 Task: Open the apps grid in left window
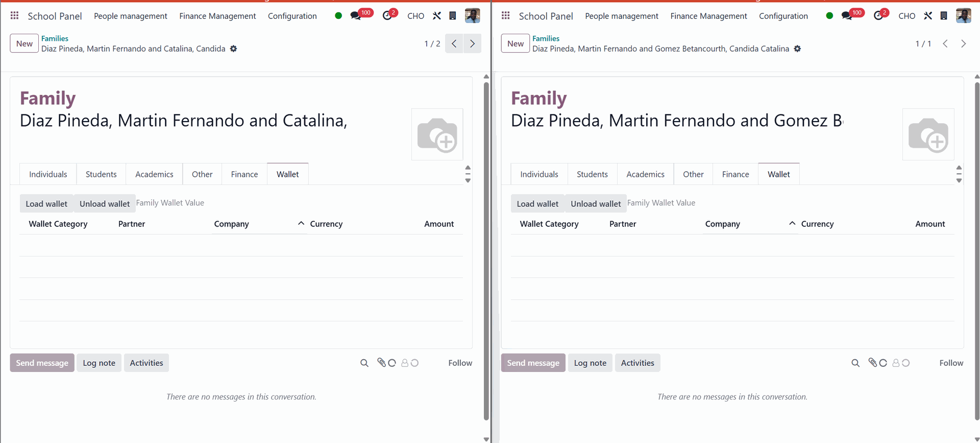point(15,16)
